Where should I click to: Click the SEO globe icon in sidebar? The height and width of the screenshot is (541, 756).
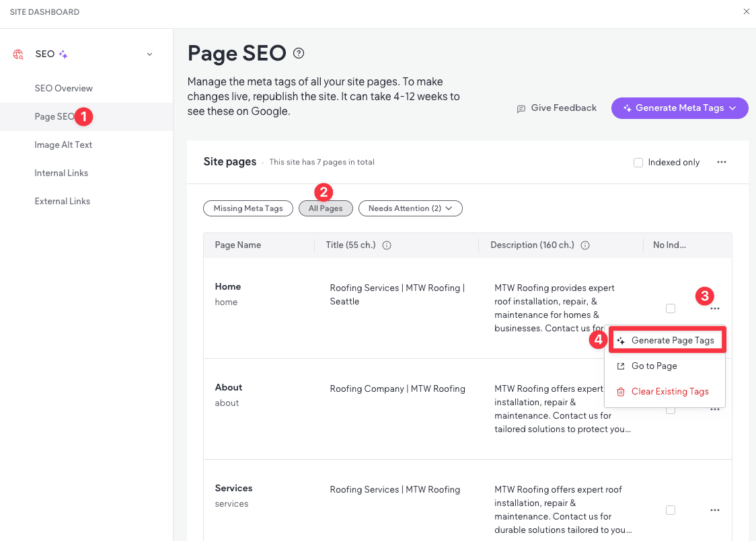[x=18, y=54]
